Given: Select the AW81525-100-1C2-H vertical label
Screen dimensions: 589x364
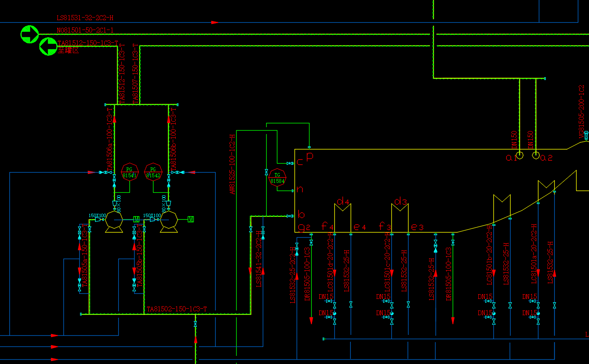Looking at the screenshot, I should click(232, 164).
